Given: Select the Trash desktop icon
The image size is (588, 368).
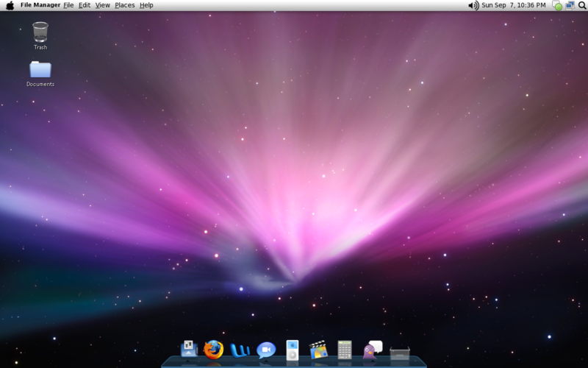Looking at the screenshot, I should click(x=40, y=32).
